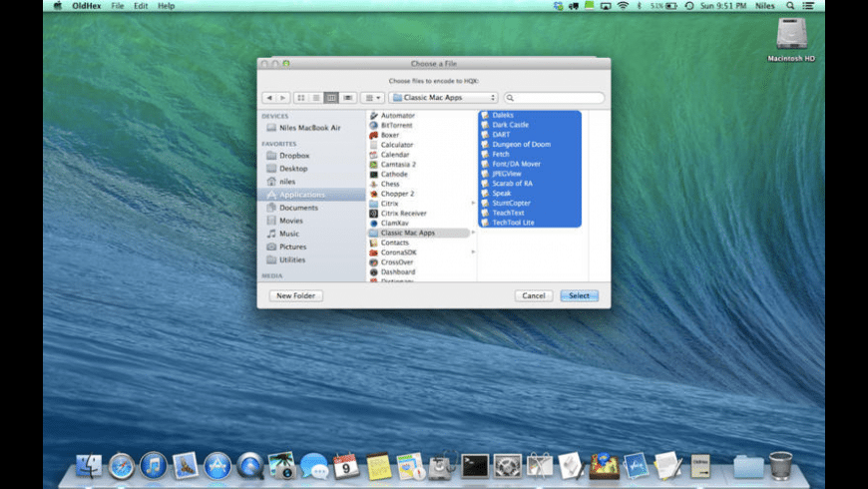Launch the App Store from Dock
868x489 pixels.
(x=217, y=466)
